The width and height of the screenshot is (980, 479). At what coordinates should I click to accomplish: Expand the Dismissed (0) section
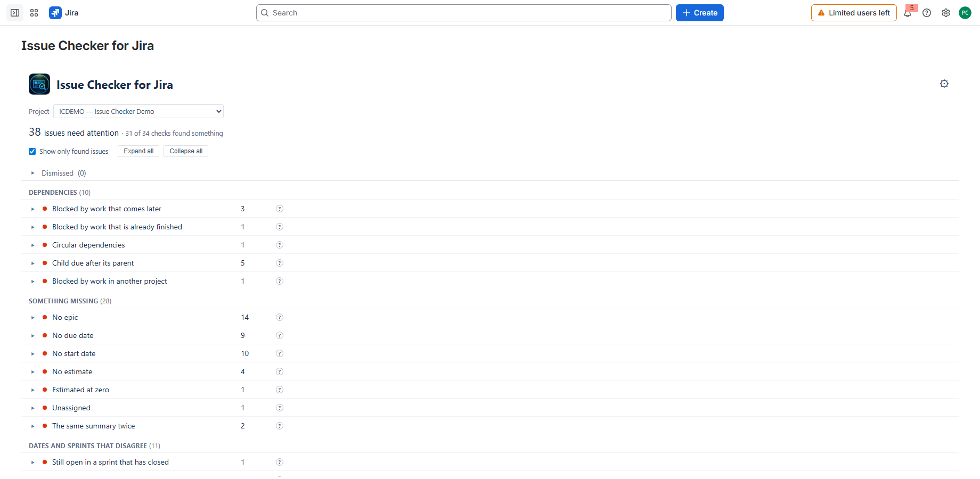32,173
